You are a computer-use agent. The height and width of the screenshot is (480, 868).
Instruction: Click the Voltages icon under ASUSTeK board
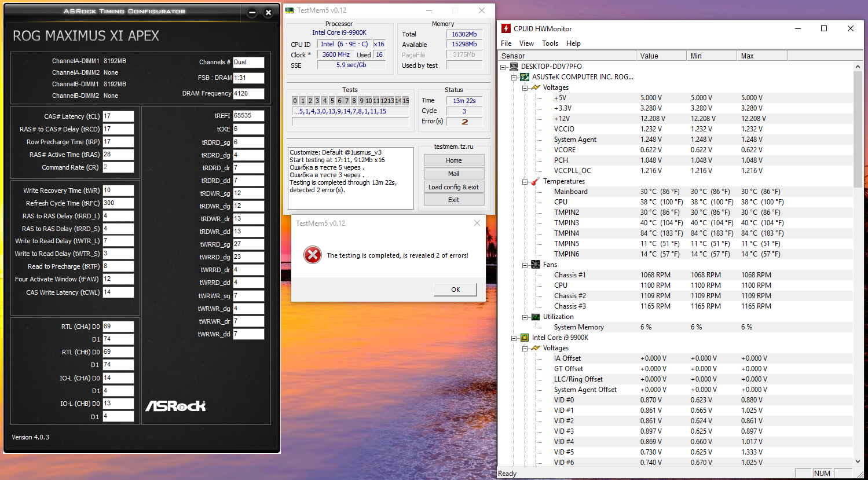[536, 87]
